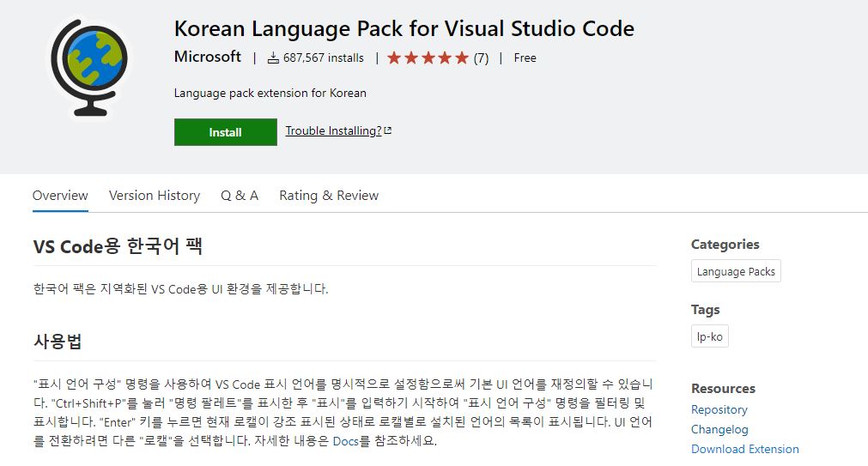This screenshot has height=466, width=868.
Task: Click the five-star rating
Action: 428,57
